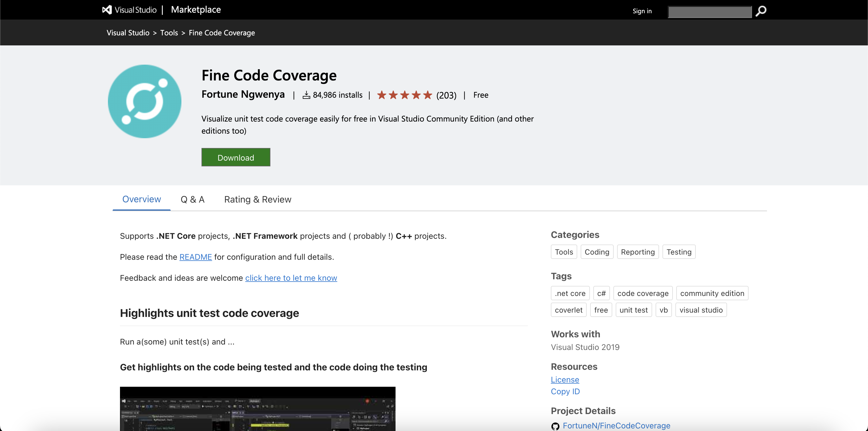Select the Reporting category
The image size is (868, 431).
click(x=638, y=252)
